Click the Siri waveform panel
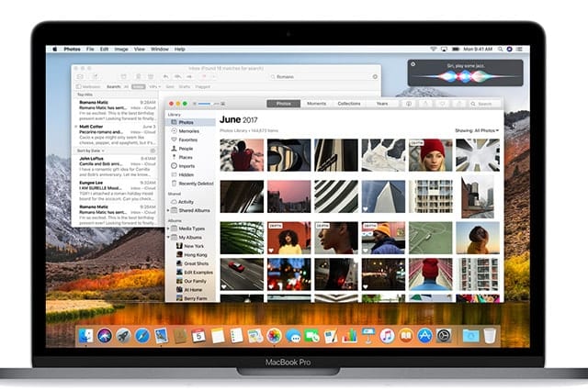The width and height of the screenshot is (588, 391). pyautogui.click(x=465, y=73)
